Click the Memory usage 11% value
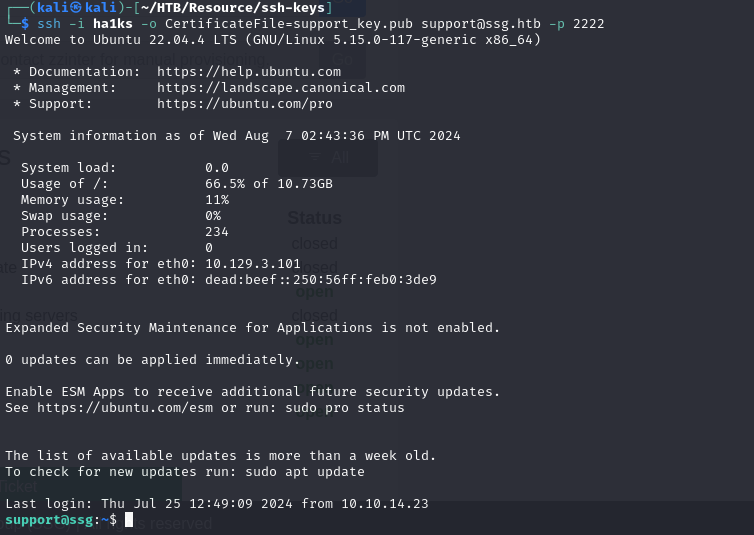This screenshot has height=535, width=754. tap(217, 200)
